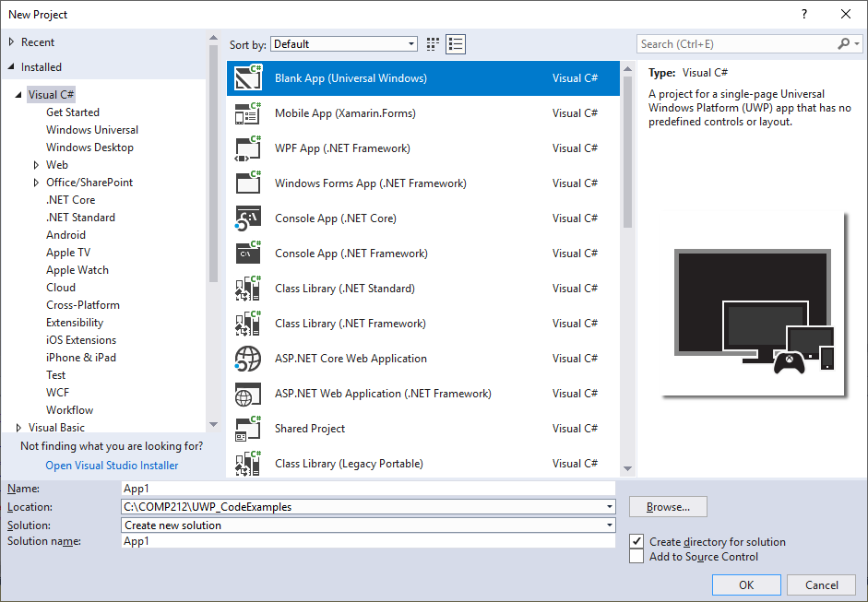The width and height of the screenshot is (868, 602).
Task: Click the Mobile App Xamarin.Forms template icon
Action: (x=247, y=112)
